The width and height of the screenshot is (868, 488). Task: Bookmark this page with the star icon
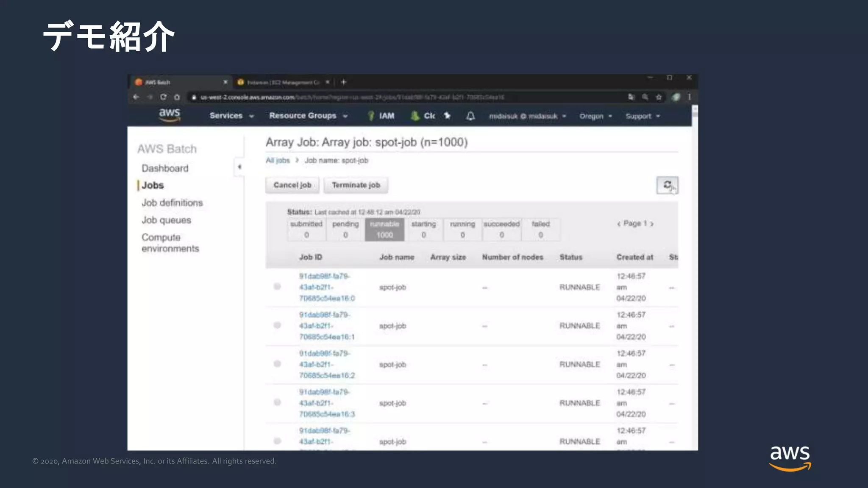click(659, 97)
